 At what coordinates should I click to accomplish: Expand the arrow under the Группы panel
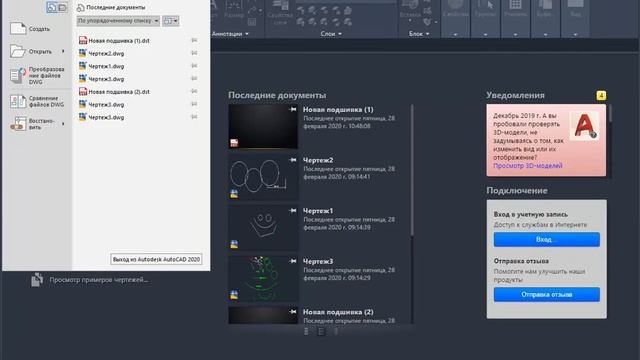point(485,35)
